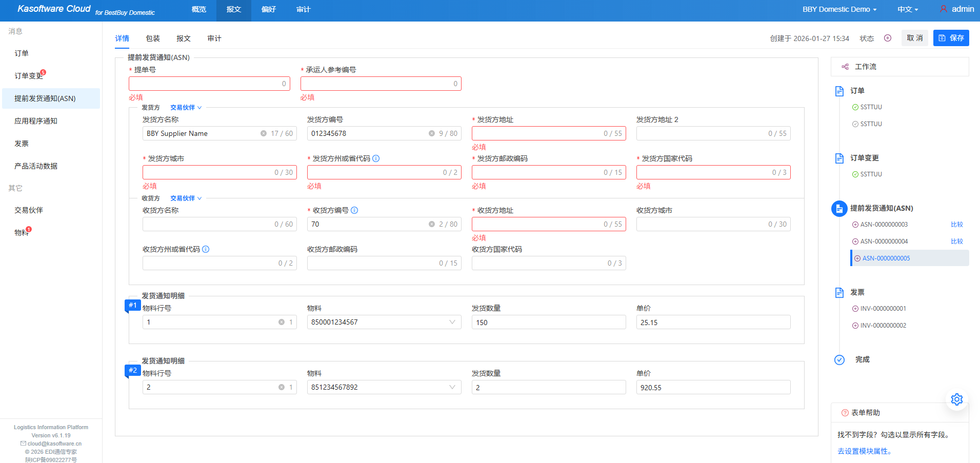Viewport: 980px width, 463px height.
Task: Open the 偏好 top menu
Action: (269, 9)
